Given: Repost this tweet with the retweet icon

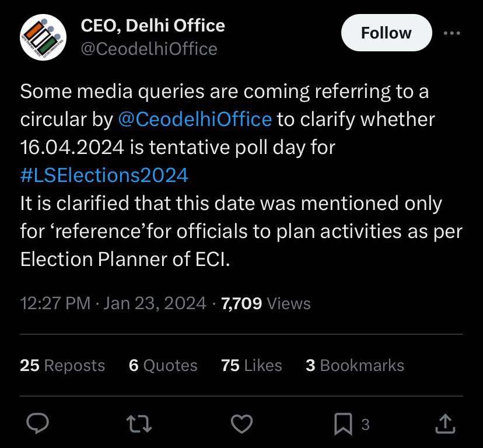Looking at the screenshot, I should click(139, 424).
